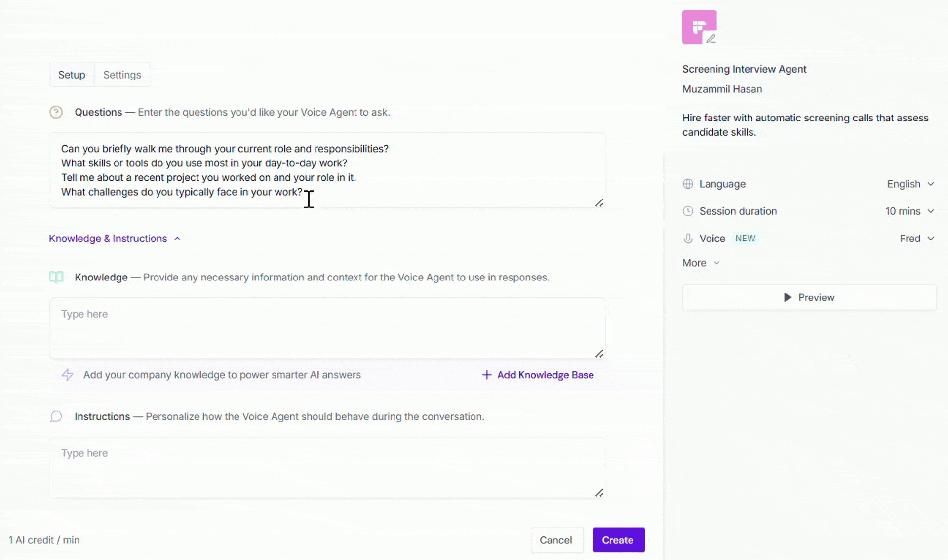Click into the Instructions text field
The width and height of the screenshot is (948, 560).
327,467
